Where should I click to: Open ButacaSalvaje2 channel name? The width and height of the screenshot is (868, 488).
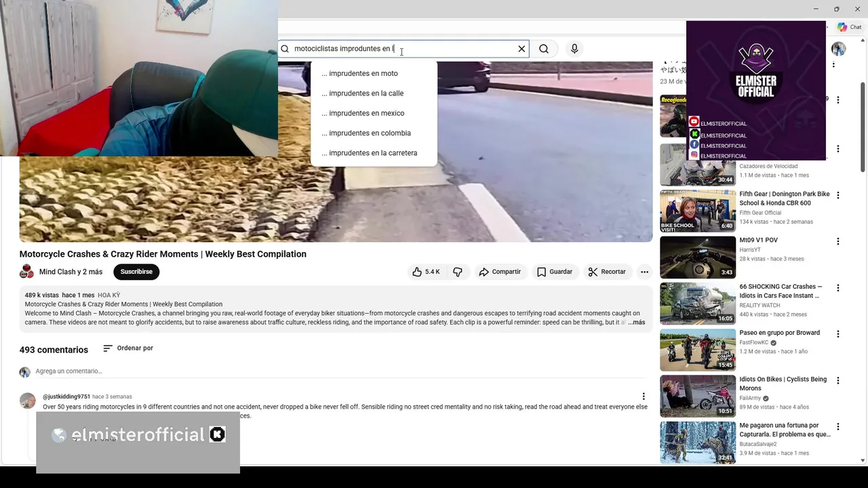[x=758, y=445]
